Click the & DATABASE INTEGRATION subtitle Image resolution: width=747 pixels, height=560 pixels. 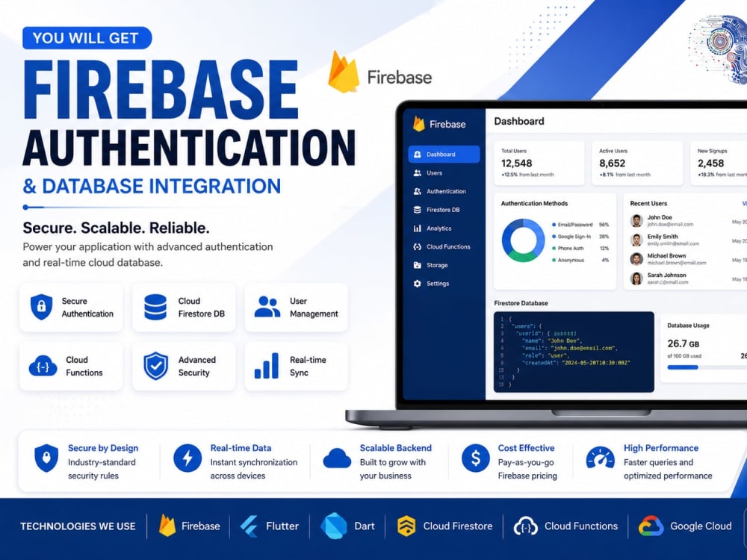tap(152, 186)
